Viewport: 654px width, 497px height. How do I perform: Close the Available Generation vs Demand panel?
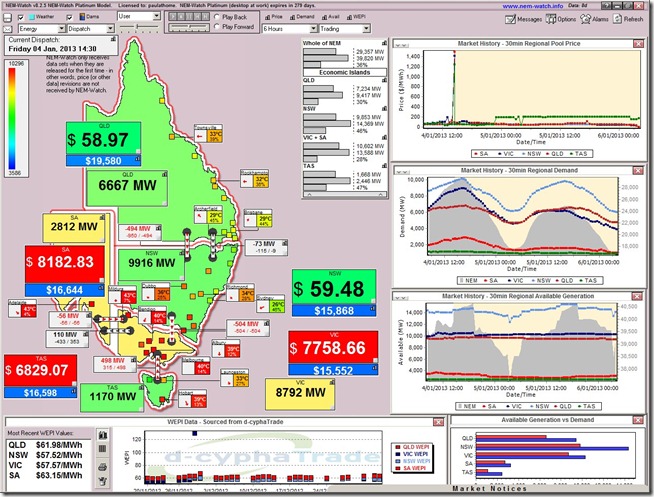[x=638, y=419]
